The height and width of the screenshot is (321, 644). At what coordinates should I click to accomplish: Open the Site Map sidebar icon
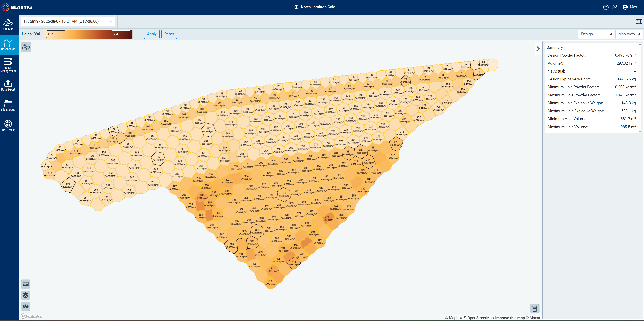(x=8, y=25)
